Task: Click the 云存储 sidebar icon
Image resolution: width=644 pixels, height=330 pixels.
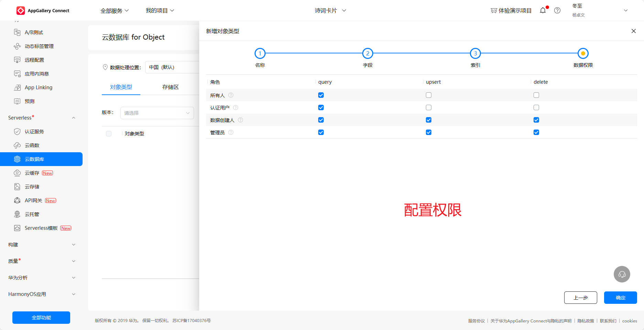Action: pos(17,187)
